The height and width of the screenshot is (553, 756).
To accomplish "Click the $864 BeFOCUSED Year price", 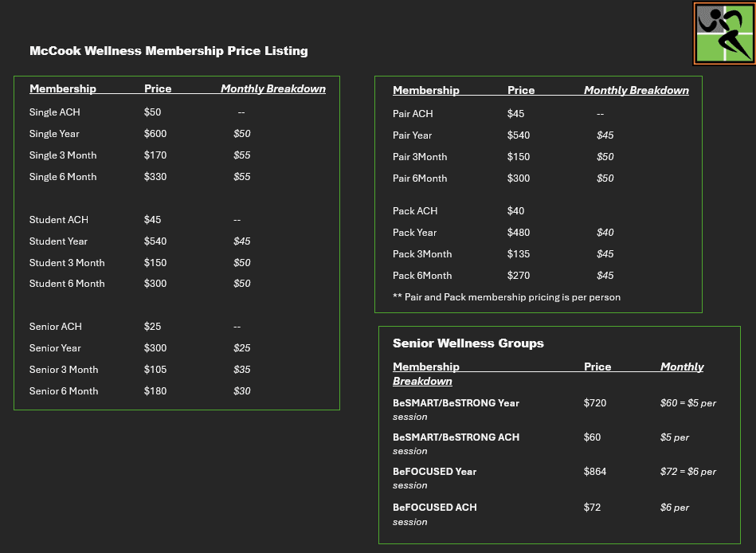I will (594, 472).
